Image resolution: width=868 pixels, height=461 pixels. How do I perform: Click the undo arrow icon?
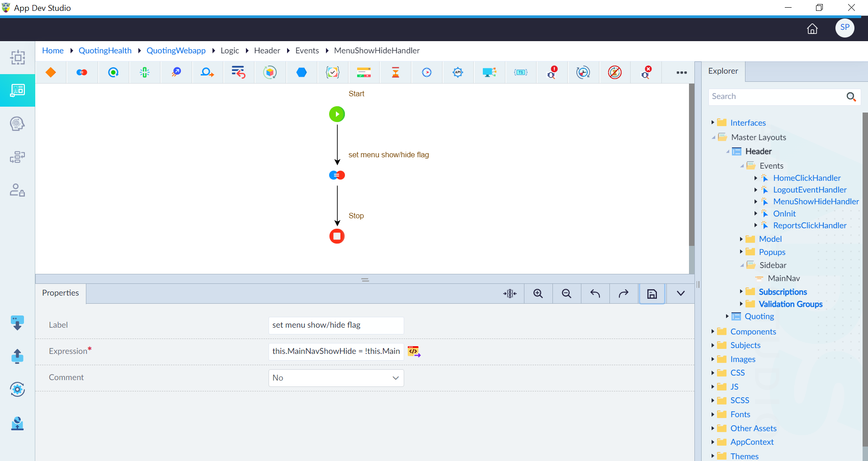coord(595,294)
